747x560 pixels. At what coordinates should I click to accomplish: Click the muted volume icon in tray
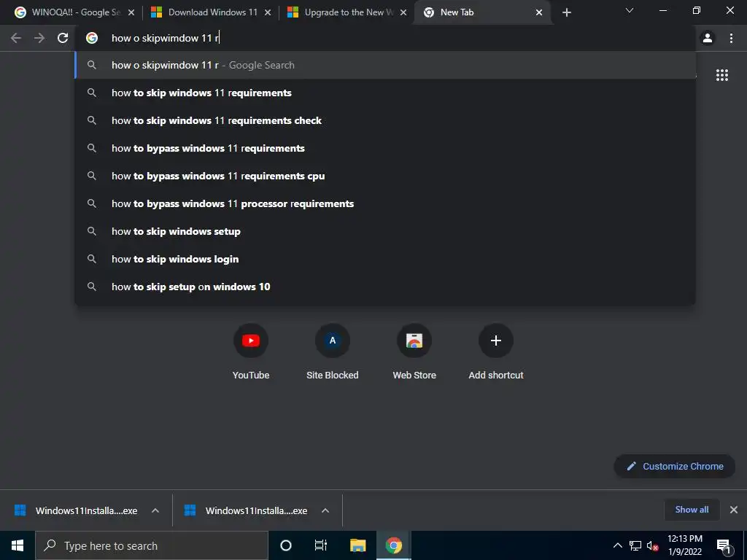click(x=653, y=545)
